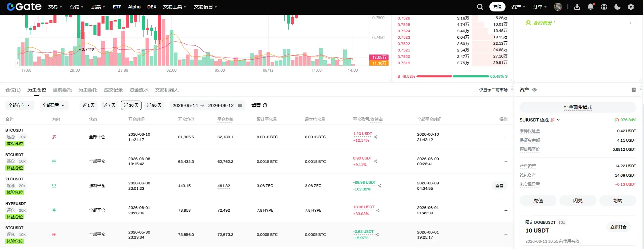Switch to the 成交记录 tab

[x=113, y=90]
